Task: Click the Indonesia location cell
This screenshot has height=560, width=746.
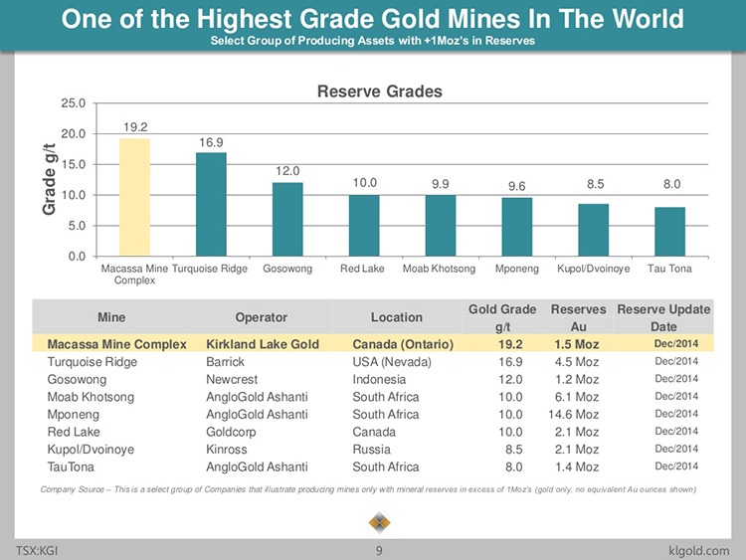Action: pyautogui.click(x=379, y=380)
